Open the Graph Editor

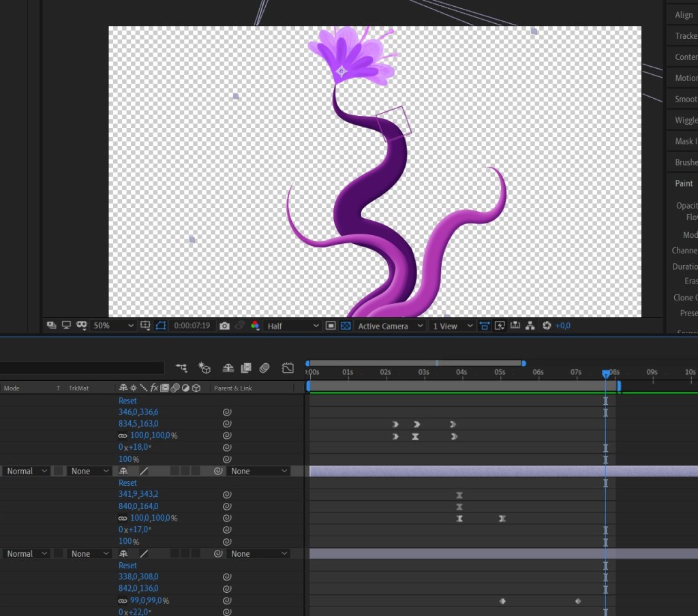(x=288, y=368)
